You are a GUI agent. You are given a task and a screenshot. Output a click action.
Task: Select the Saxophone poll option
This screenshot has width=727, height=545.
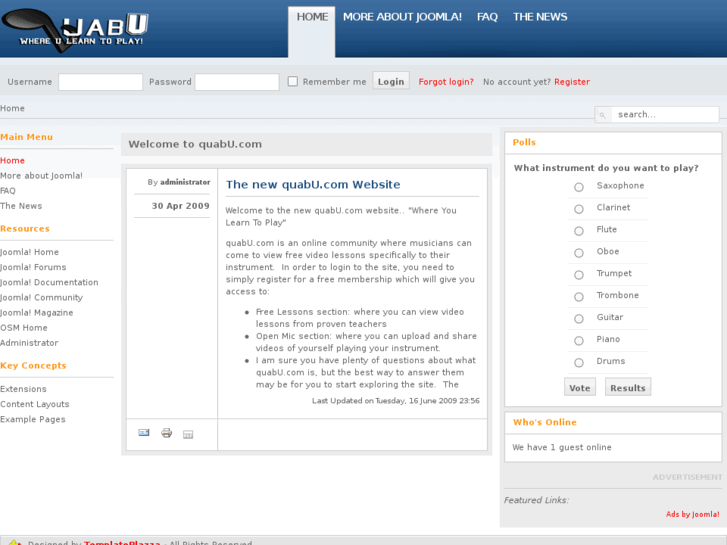click(x=579, y=187)
